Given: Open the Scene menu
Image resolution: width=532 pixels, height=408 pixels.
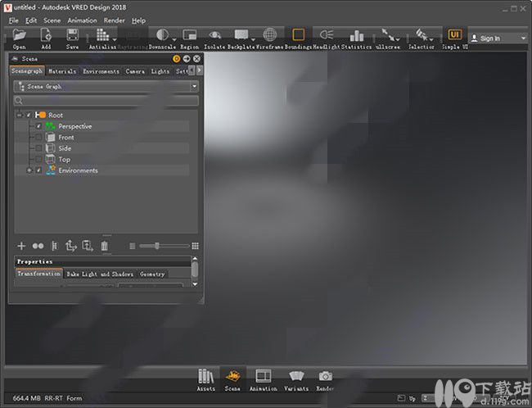Looking at the screenshot, I should coord(52,20).
